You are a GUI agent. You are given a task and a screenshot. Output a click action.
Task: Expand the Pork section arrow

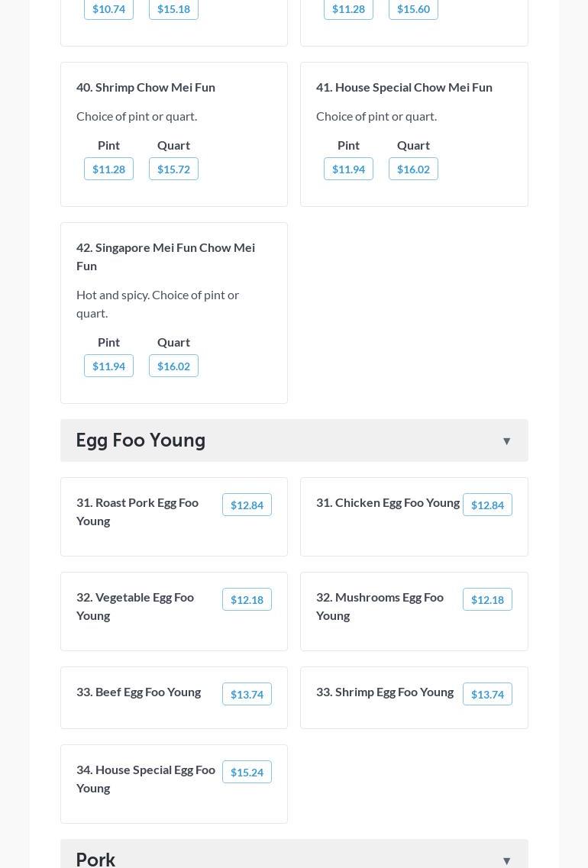[x=506, y=860]
